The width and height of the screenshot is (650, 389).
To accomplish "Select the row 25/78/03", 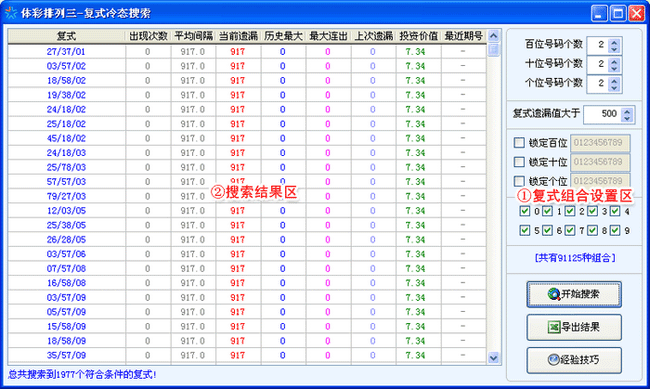I will click(x=247, y=167).
